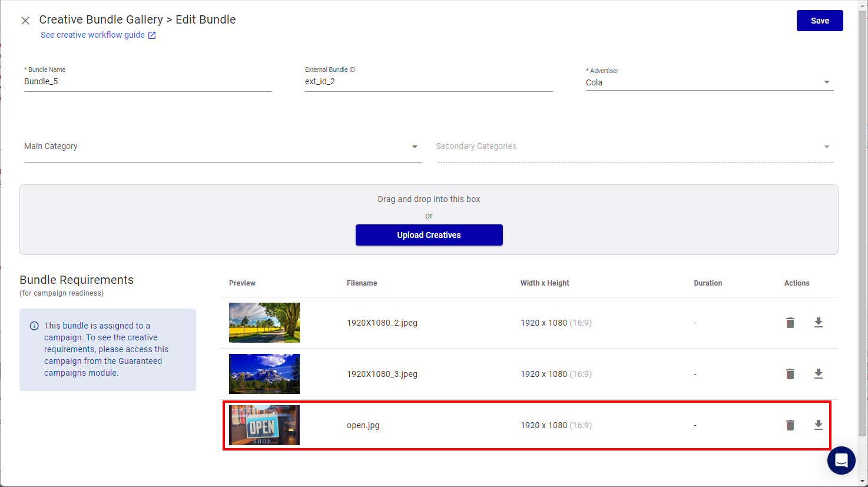Open the chat support widget

(x=841, y=461)
